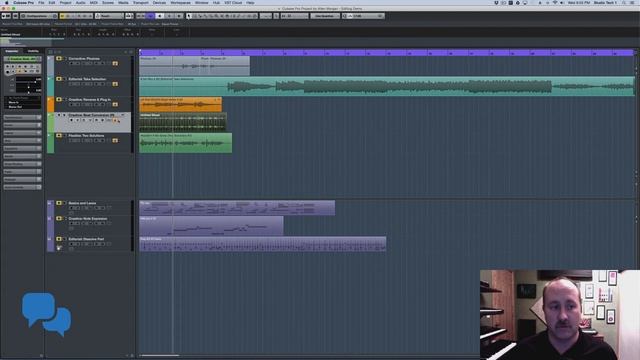The height and width of the screenshot is (360, 640).
Task: Open the Project menu
Action: [65, 2]
